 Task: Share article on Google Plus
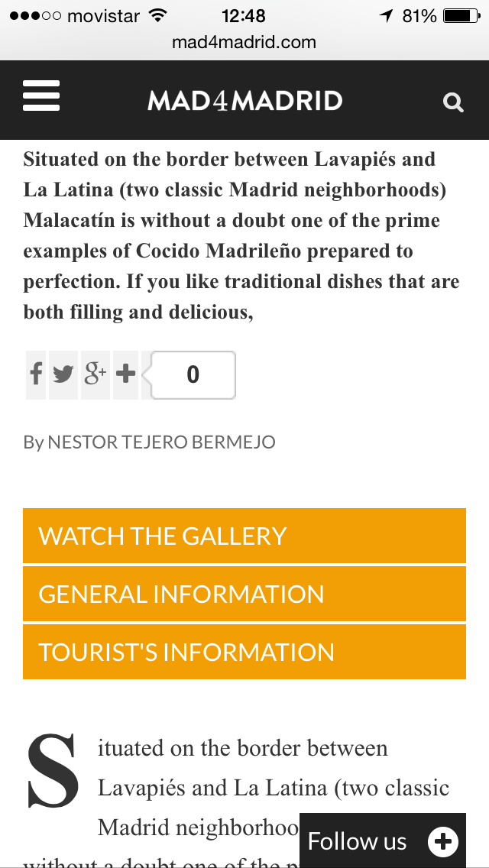[95, 374]
